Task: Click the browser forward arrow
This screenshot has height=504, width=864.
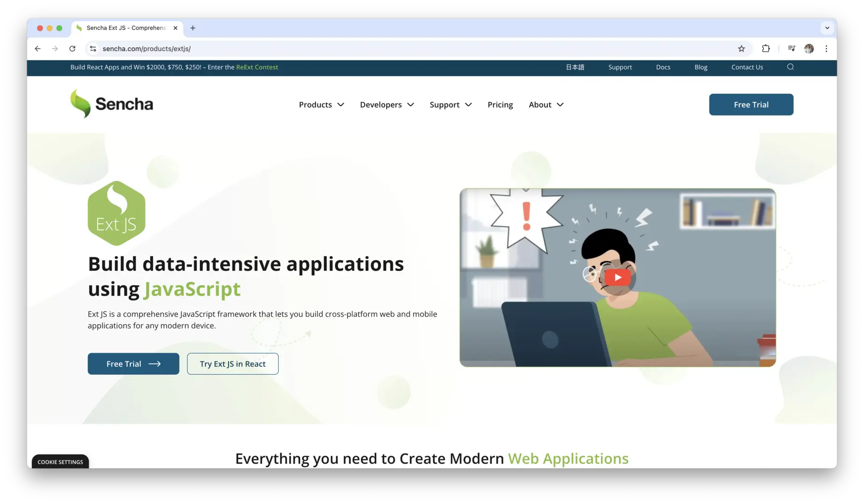Action: [x=55, y=49]
